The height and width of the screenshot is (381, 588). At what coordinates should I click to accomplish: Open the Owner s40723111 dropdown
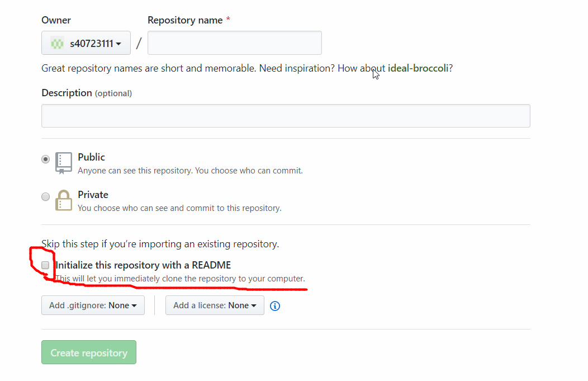pyautogui.click(x=86, y=43)
